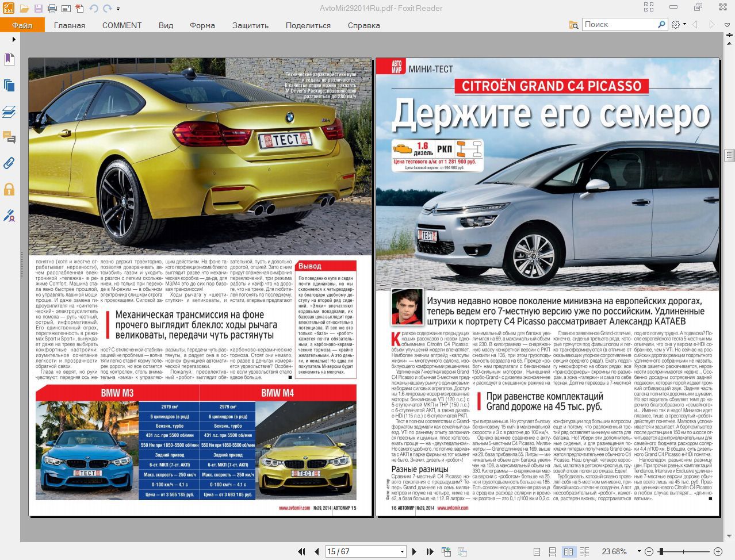
Task: Zoom out with the minus button
Action: 649,551
